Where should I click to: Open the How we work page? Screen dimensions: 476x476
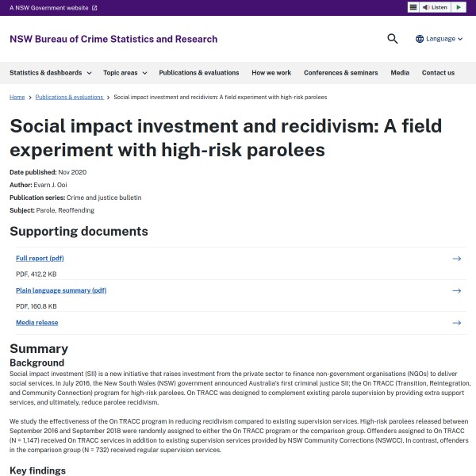pyautogui.click(x=271, y=73)
